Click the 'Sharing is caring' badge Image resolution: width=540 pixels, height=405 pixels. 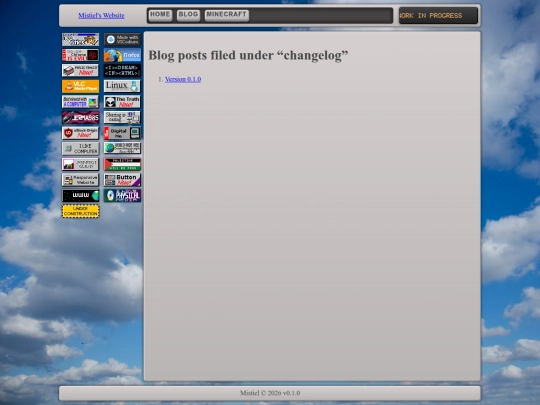click(x=122, y=117)
